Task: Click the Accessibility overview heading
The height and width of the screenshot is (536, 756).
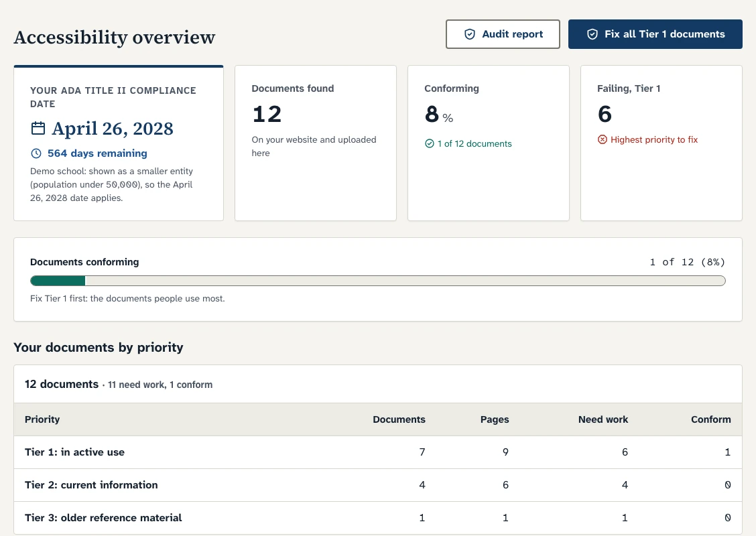Action: pos(114,37)
